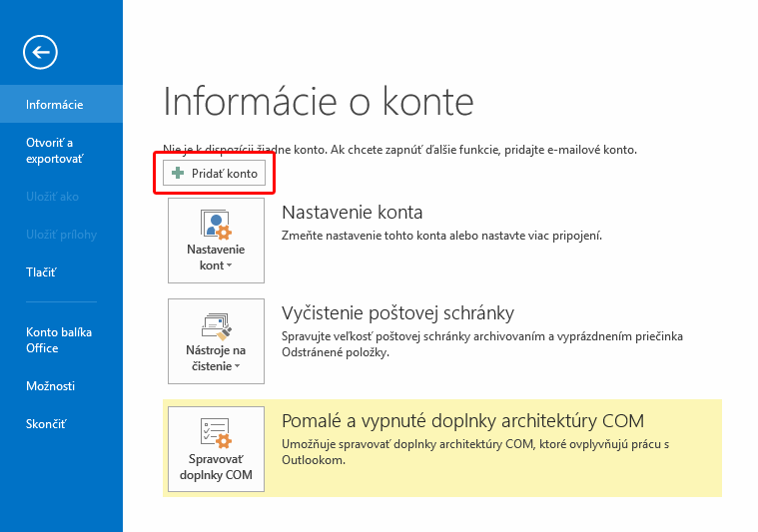Click the Uložiť ako sidebar item

click(52, 197)
